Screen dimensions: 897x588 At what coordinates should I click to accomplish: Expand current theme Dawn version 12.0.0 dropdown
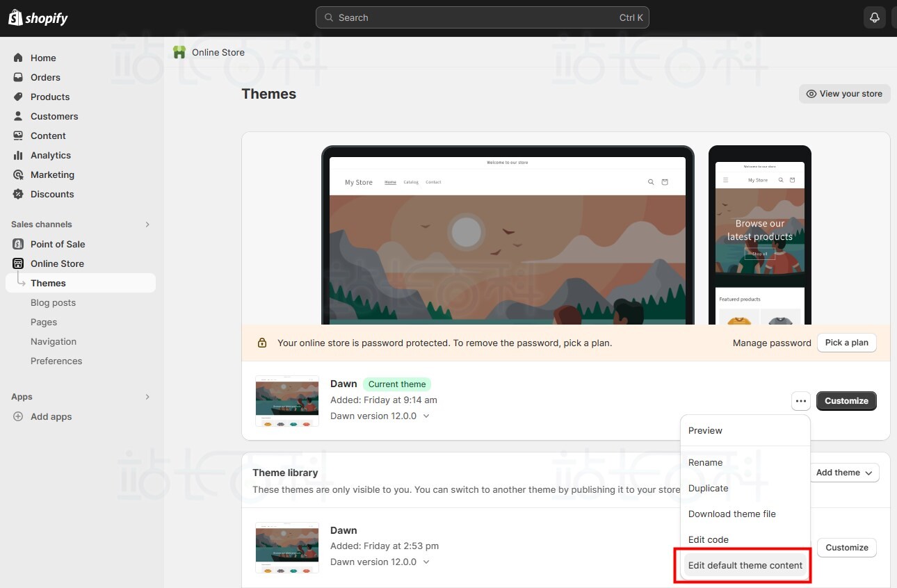426,416
